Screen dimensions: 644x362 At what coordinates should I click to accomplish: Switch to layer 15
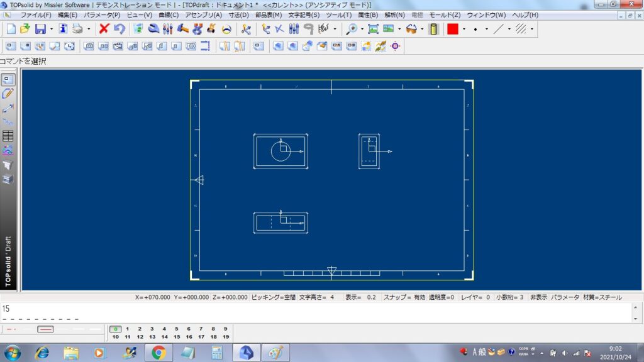click(x=177, y=337)
